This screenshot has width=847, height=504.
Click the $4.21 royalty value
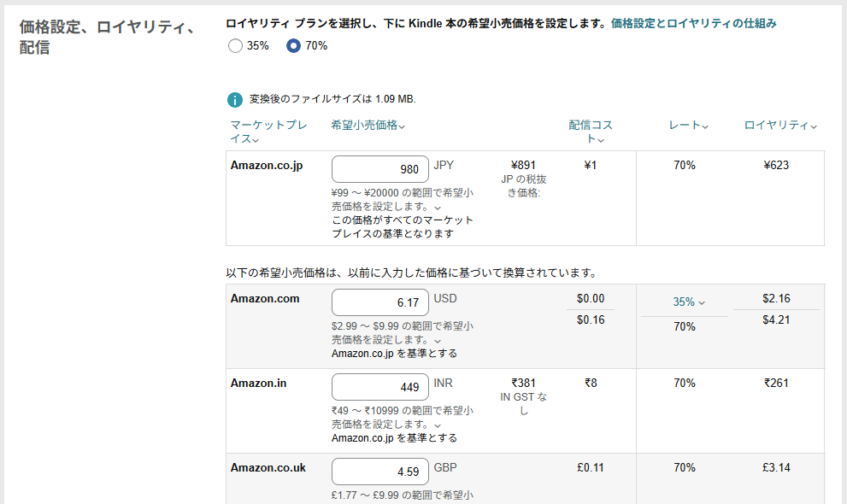(x=776, y=320)
